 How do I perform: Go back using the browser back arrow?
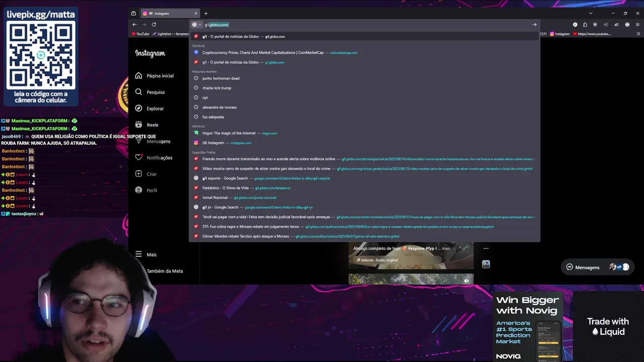[x=134, y=25]
